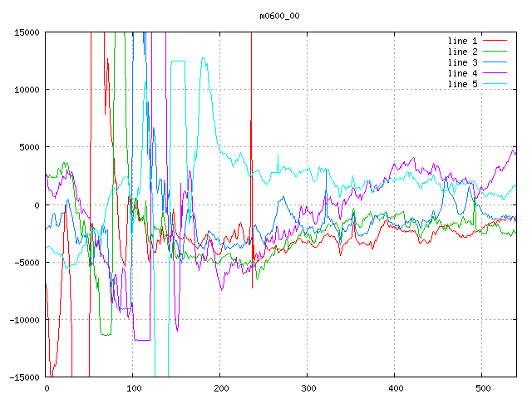Click the 10000 y-axis tick label

tap(27, 90)
